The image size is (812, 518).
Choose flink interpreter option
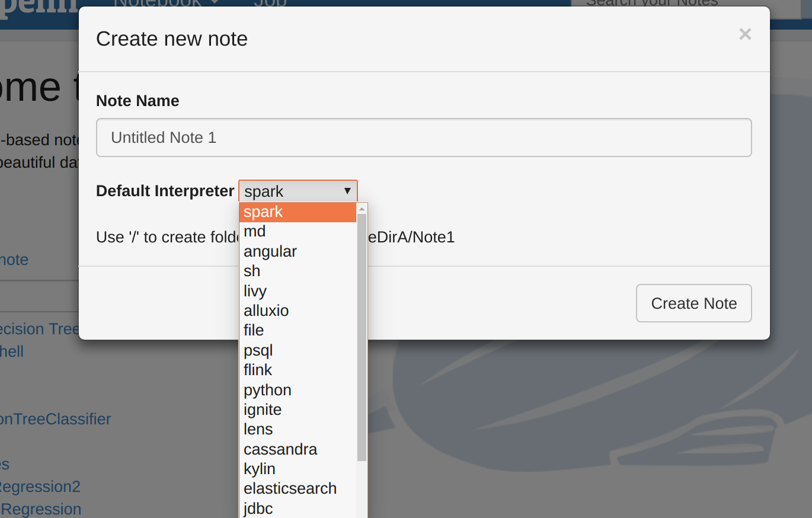[x=298, y=370]
